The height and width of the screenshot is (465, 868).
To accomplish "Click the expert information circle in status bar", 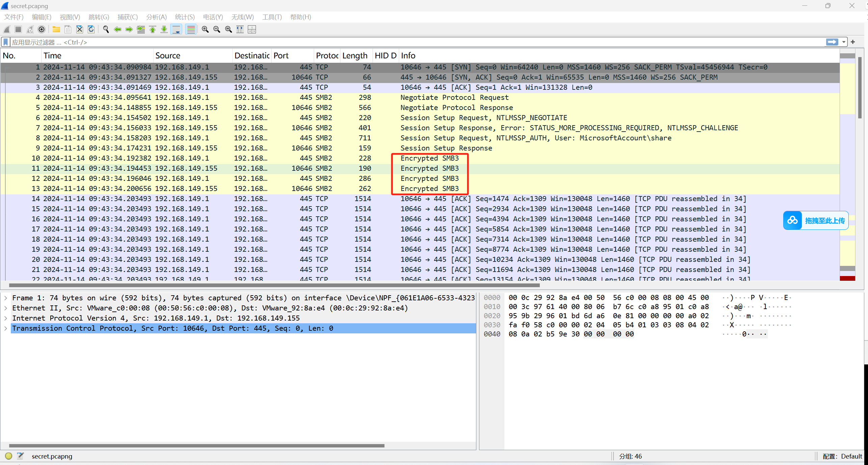I will pyautogui.click(x=9, y=456).
